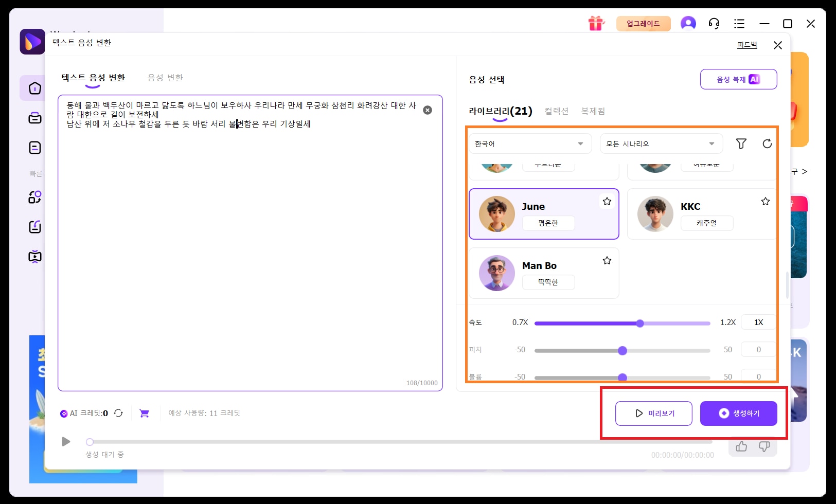The width and height of the screenshot is (836, 504).
Task: Switch to 텍스트 음성 변환 tab
Action: point(93,78)
